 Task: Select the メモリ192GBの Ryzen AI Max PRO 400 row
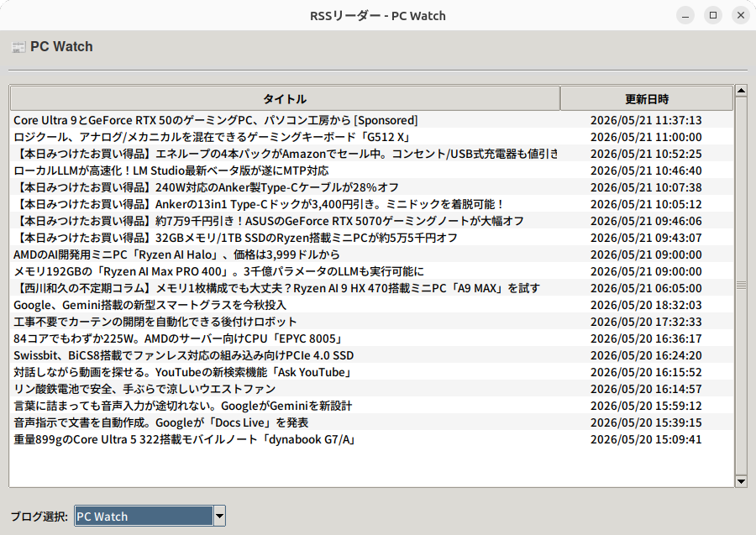[x=371, y=271]
